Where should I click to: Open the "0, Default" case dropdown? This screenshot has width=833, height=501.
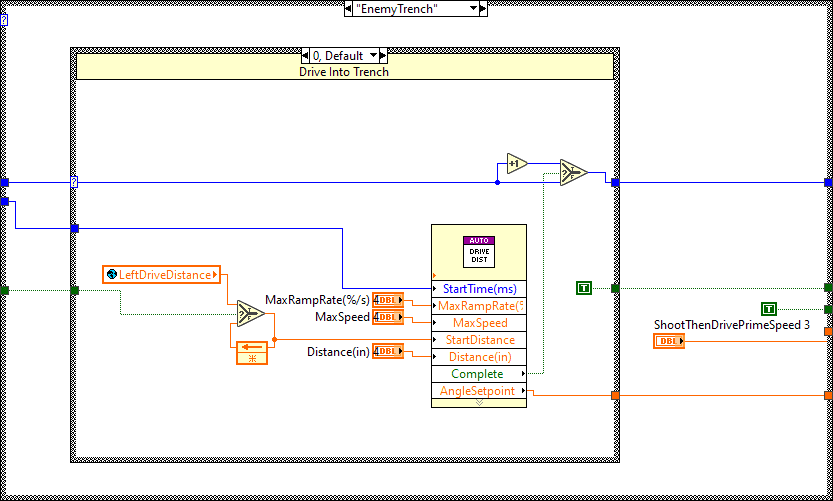click(373, 56)
